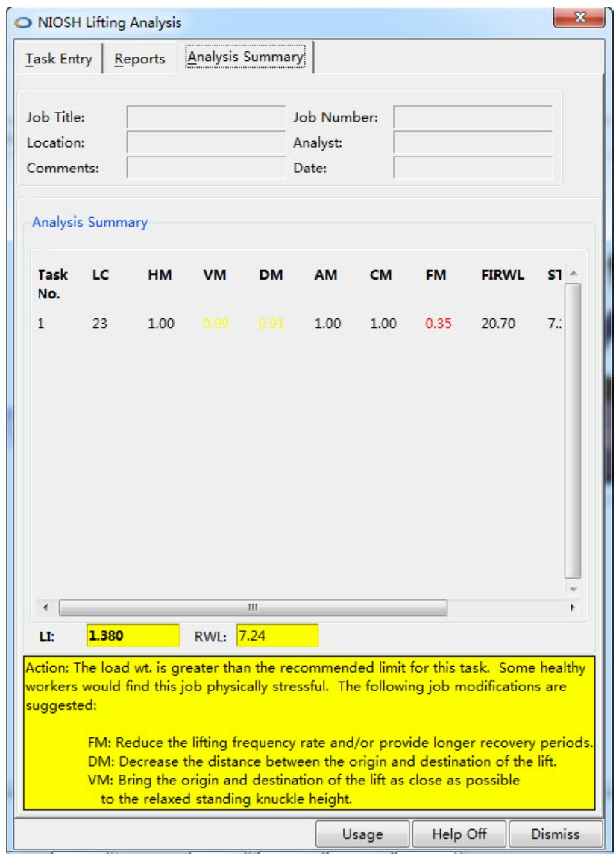
Task: Click the VM column header
Action: point(215,274)
